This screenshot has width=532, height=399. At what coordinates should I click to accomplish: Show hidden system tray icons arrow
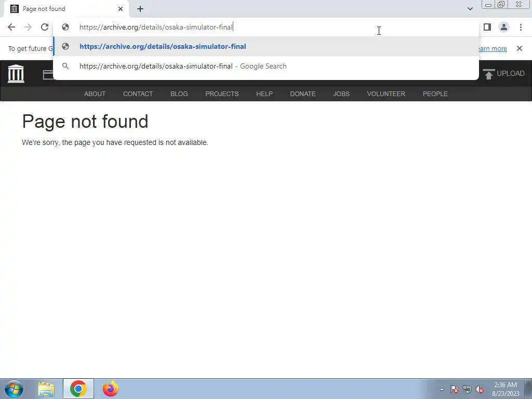coord(442,389)
